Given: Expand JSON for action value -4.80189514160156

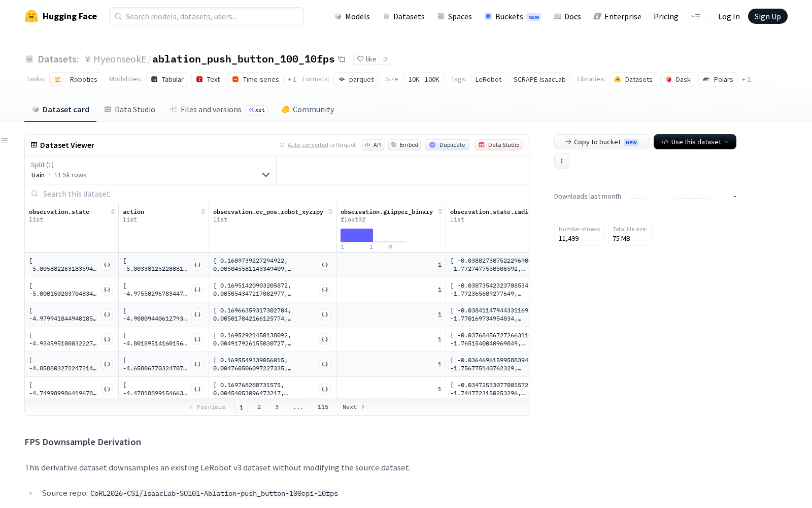Looking at the screenshot, I should coord(197,339).
